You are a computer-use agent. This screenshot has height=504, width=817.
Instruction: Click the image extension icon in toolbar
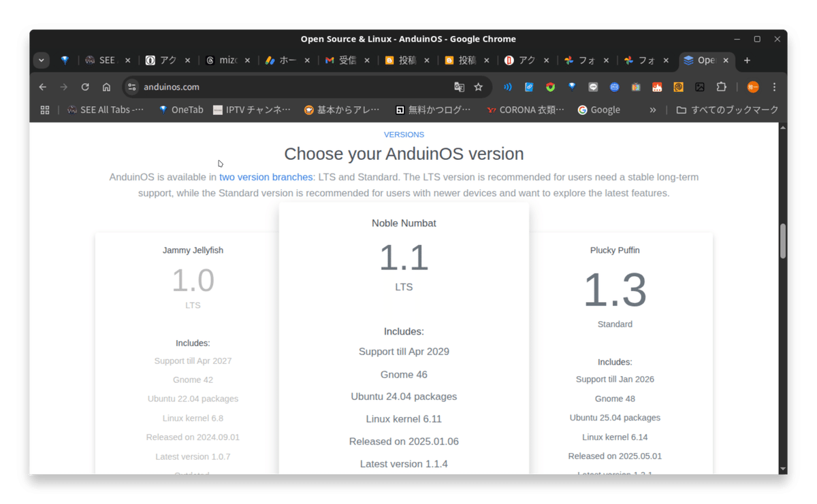pos(700,86)
